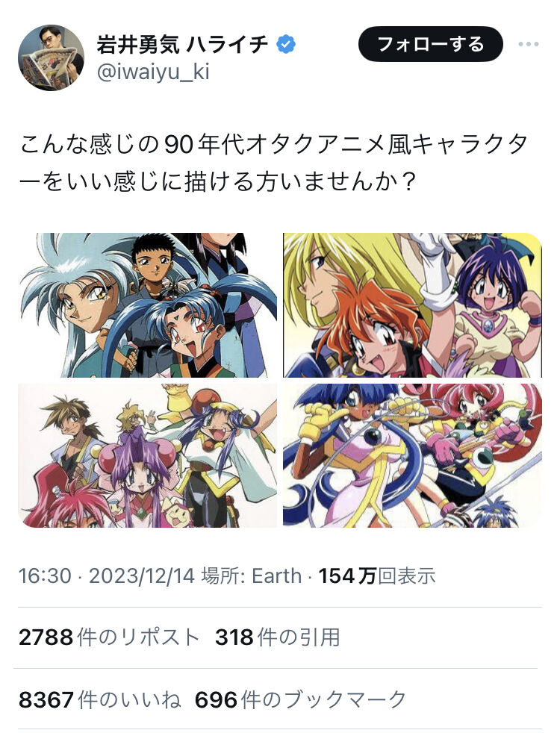
Task: View the bottom-right anime image thumbnail
Action: (413, 456)
